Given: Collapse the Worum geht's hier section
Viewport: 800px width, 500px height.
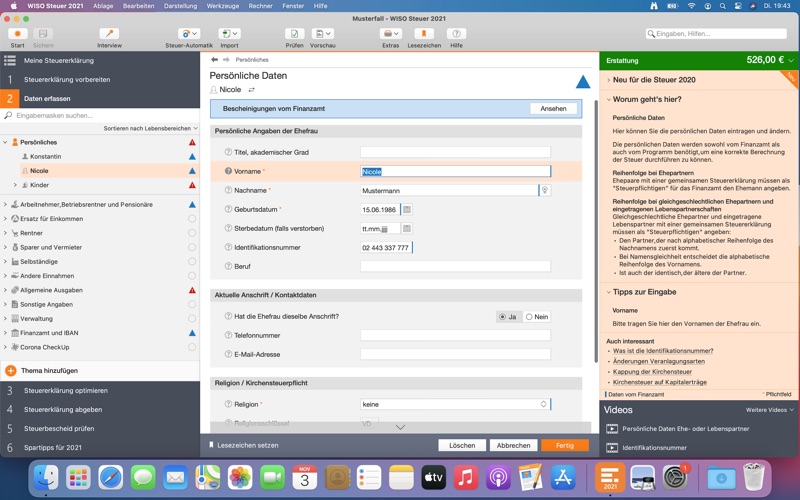Looking at the screenshot, I should [609, 99].
